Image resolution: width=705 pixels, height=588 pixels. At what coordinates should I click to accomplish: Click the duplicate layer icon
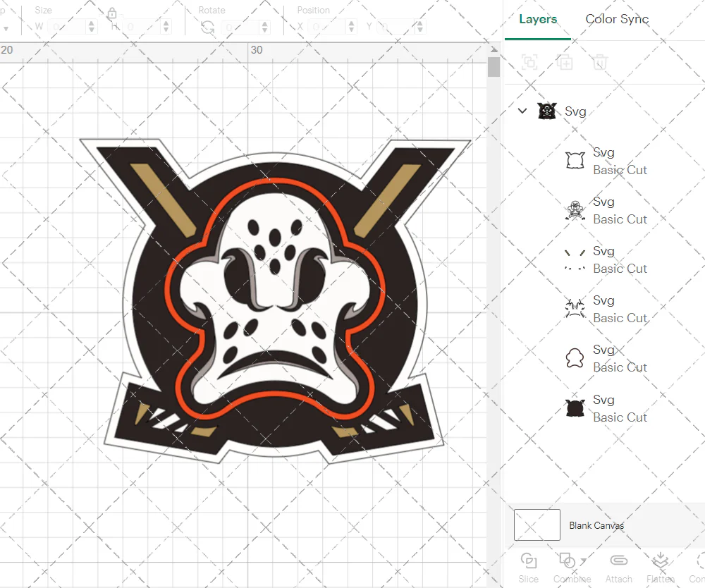click(564, 62)
